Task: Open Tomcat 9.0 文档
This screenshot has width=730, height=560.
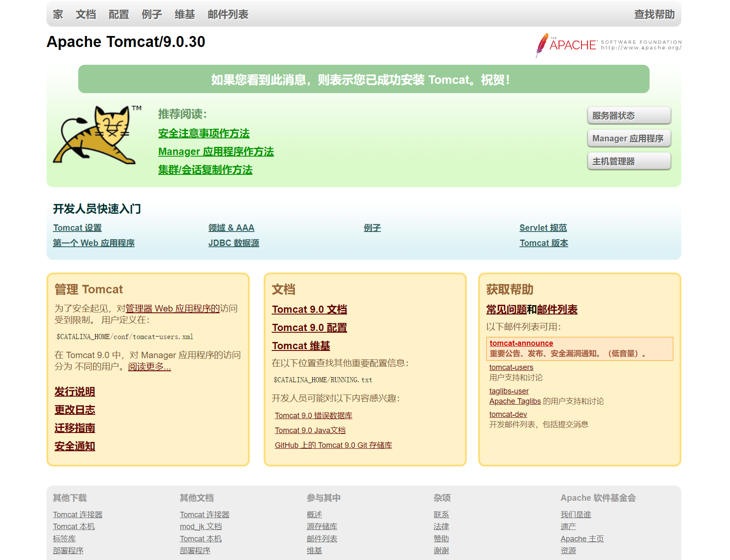Action: [x=309, y=309]
